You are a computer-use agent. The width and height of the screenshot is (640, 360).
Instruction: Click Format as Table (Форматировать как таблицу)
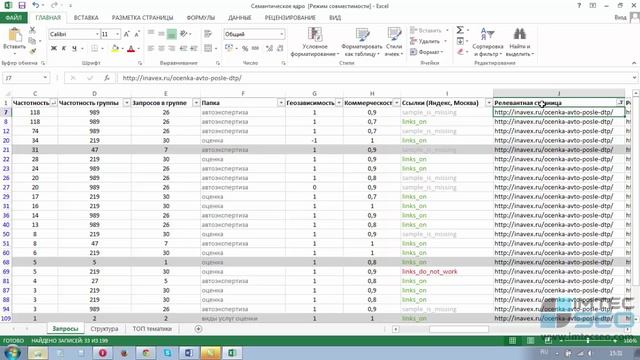pos(361,42)
